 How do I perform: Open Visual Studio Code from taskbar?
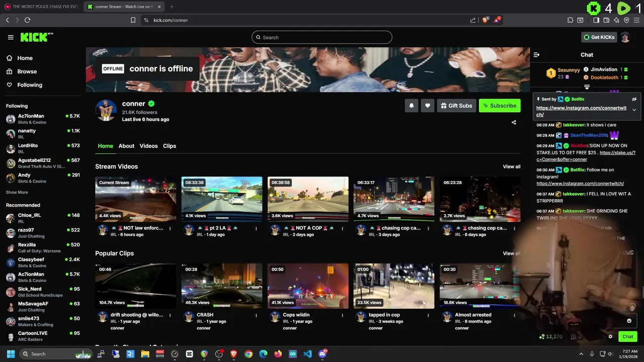click(307, 354)
